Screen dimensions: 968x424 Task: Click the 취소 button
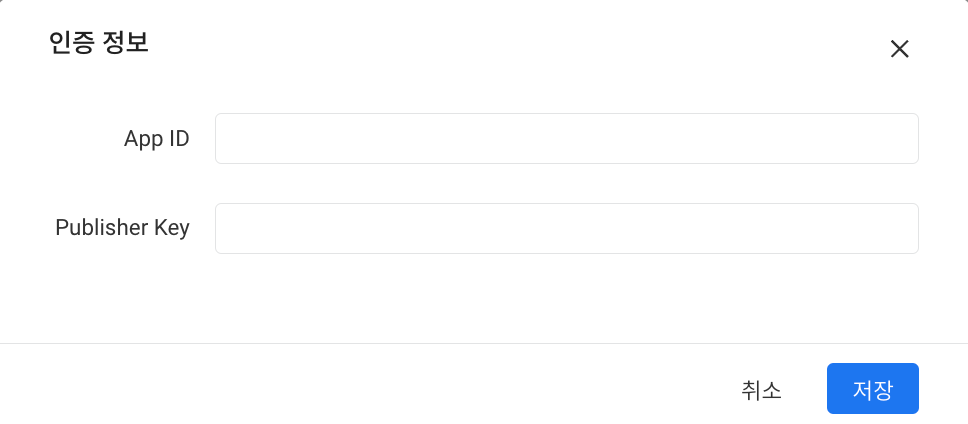point(761,390)
